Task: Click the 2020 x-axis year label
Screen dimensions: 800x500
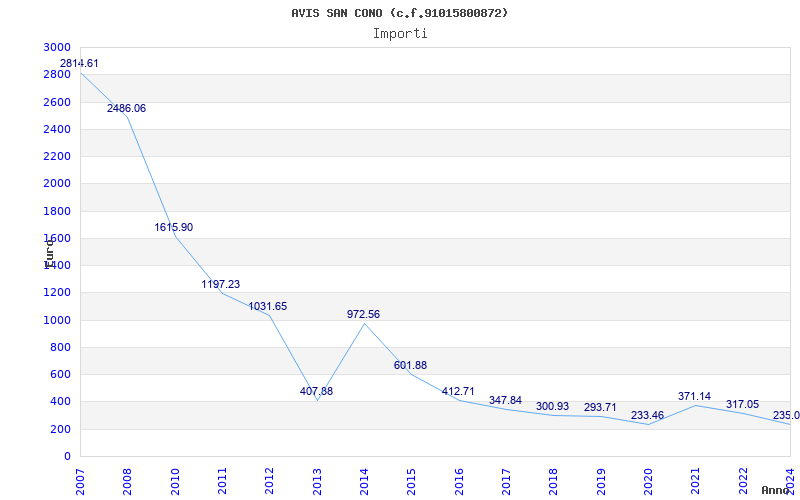Action: coord(648,481)
